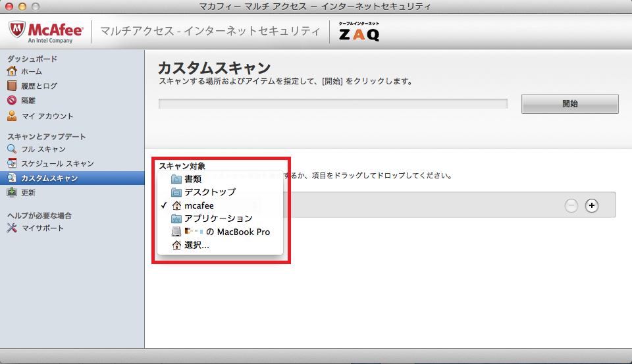Click the McAfee shield logo

tap(17, 30)
